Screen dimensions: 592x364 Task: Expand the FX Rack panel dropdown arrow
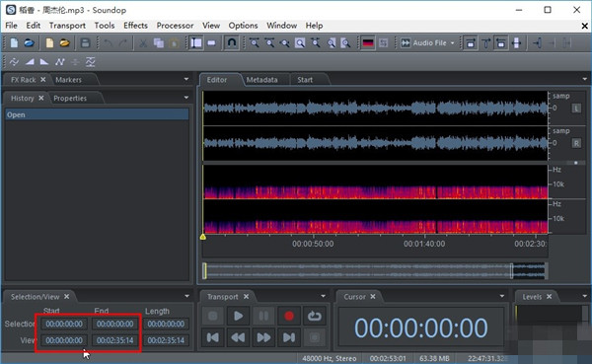[186, 79]
